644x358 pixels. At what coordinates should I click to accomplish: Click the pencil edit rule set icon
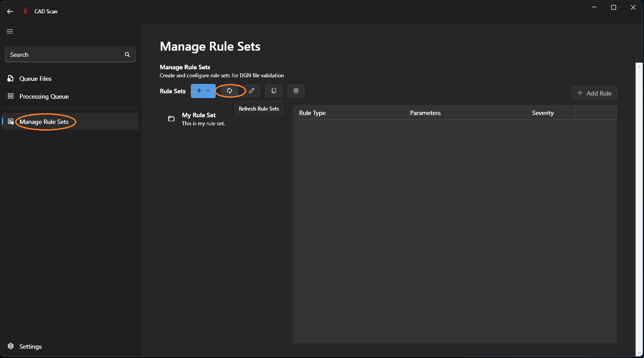coord(252,91)
